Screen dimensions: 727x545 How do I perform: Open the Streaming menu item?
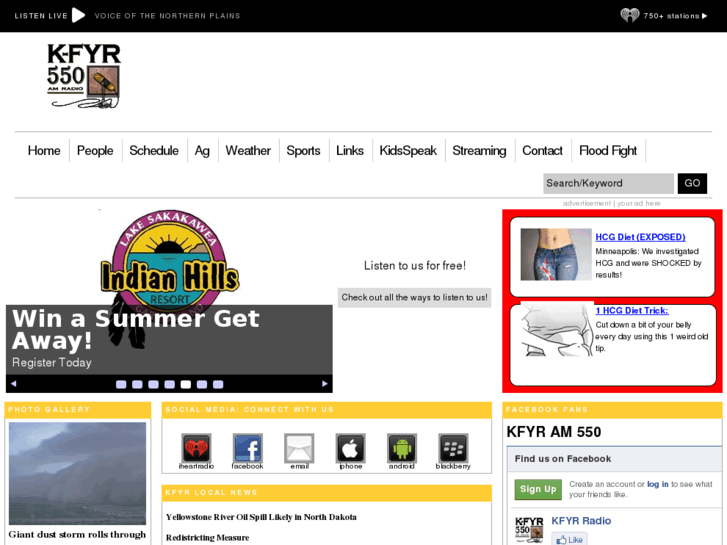479,151
